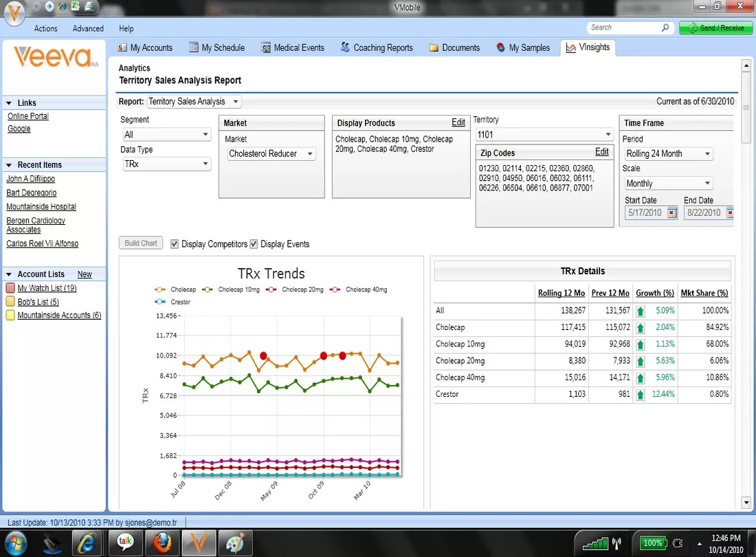
Task: Open Internet Explorer from the taskbar
Action: point(87,543)
